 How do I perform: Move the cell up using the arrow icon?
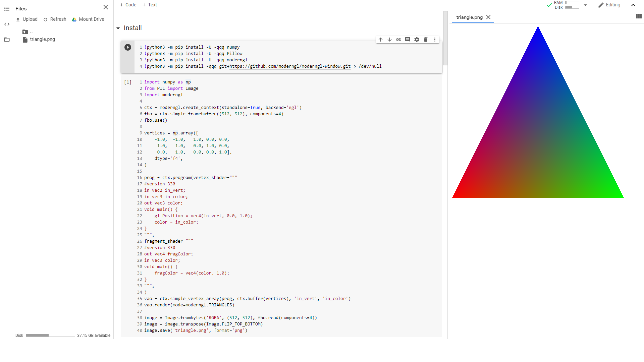(380, 39)
